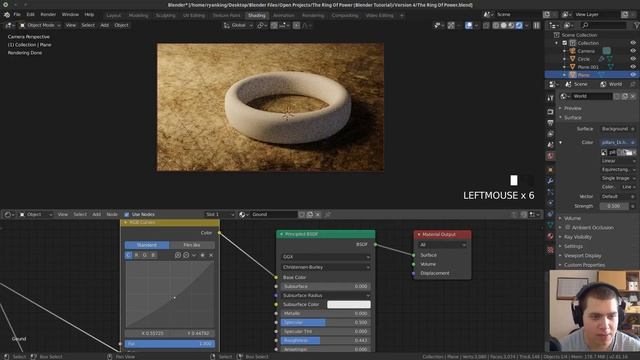Select the Render properties tab icon
This screenshot has height=360, width=640.
pos(550,111)
